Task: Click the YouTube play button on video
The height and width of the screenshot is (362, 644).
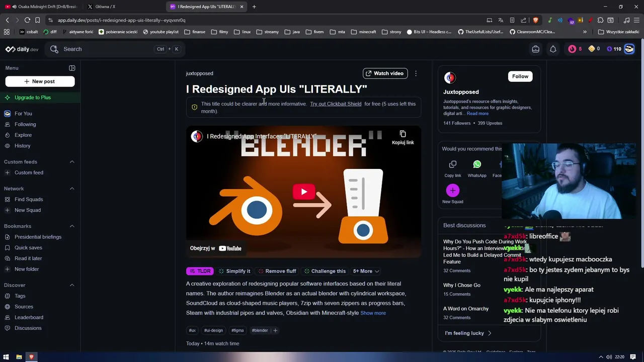Action: pyautogui.click(x=304, y=192)
